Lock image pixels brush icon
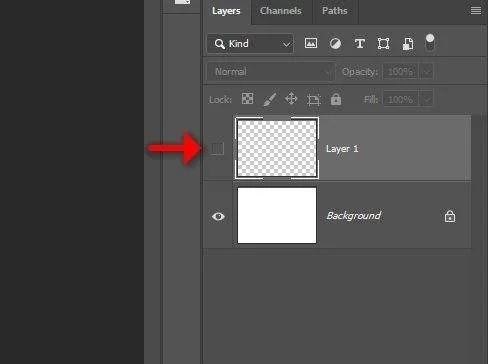The image size is (488, 364). click(x=270, y=99)
